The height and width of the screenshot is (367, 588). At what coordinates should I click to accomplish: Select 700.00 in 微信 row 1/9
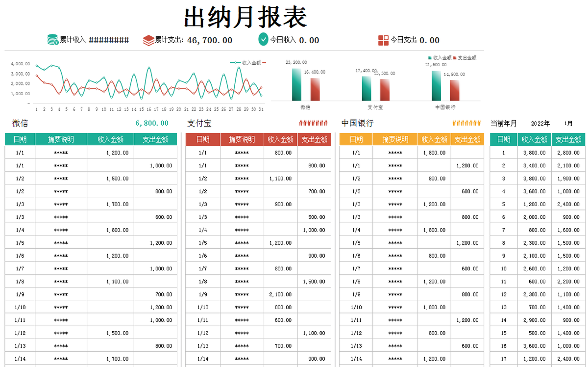pos(164,294)
